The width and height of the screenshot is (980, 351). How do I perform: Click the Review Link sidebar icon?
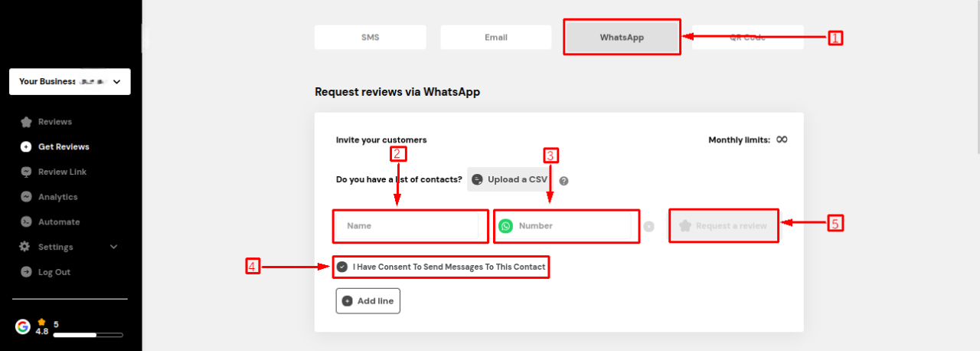pyautogui.click(x=26, y=172)
